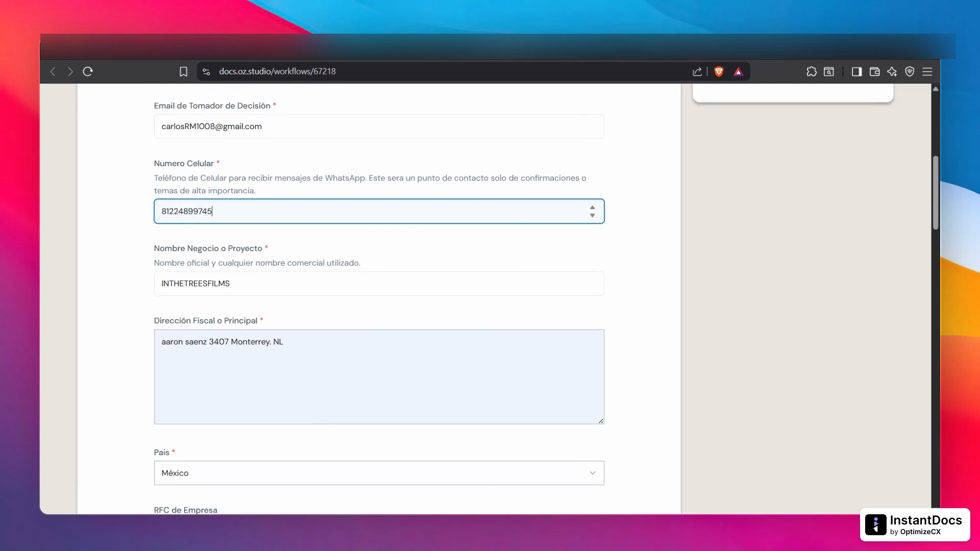Toggle the browser sidebar panel

(x=857, y=71)
